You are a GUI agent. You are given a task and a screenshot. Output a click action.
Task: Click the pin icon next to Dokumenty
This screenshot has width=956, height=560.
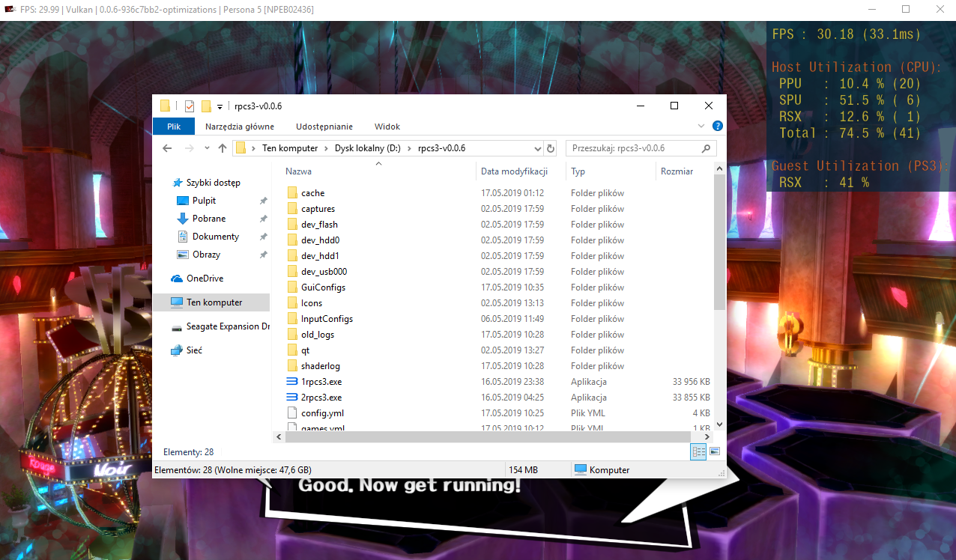pos(263,237)
